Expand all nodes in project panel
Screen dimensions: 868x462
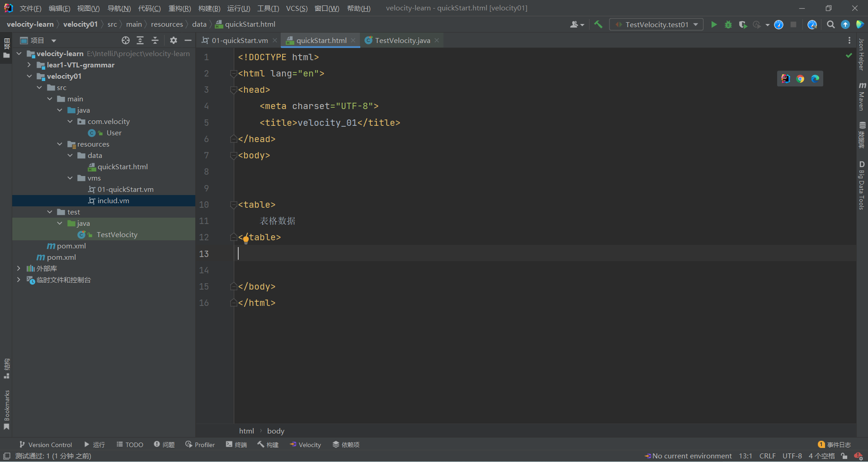140,40
